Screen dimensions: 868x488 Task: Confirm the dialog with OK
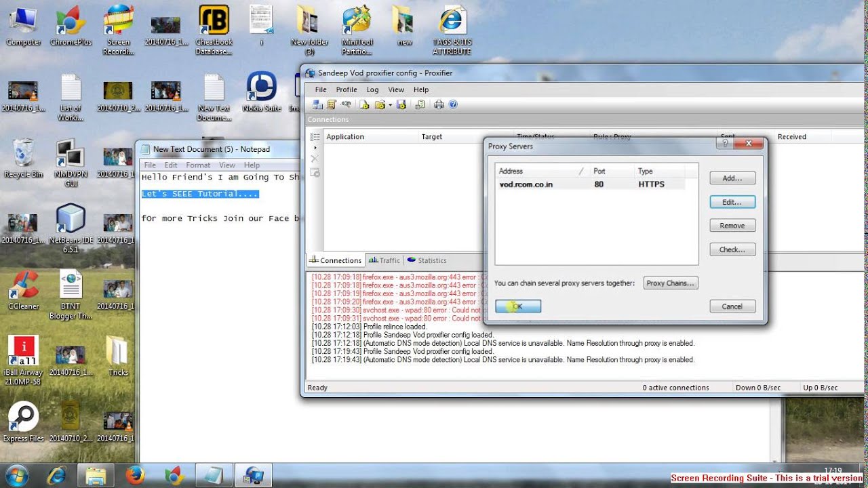tap(518, 306)
